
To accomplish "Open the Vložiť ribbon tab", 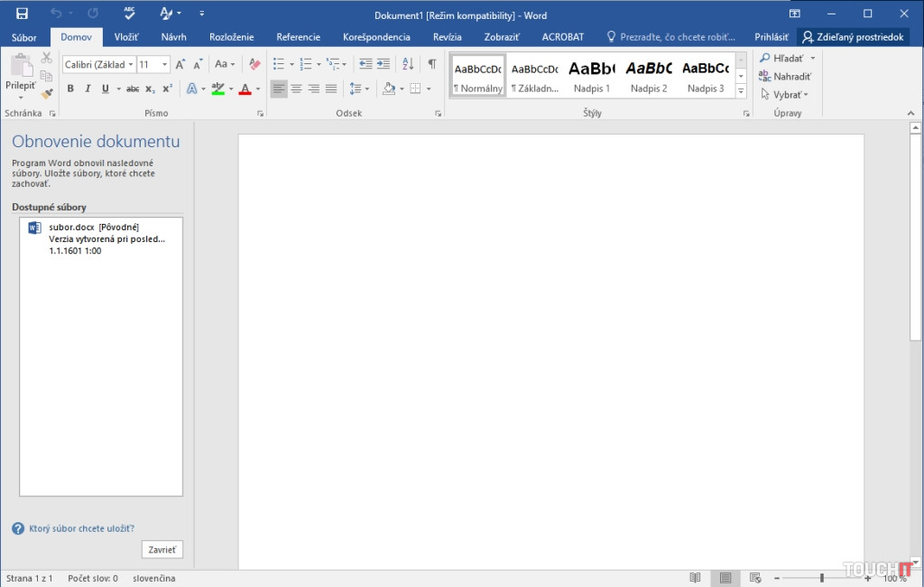I will [x=126, y=37].
